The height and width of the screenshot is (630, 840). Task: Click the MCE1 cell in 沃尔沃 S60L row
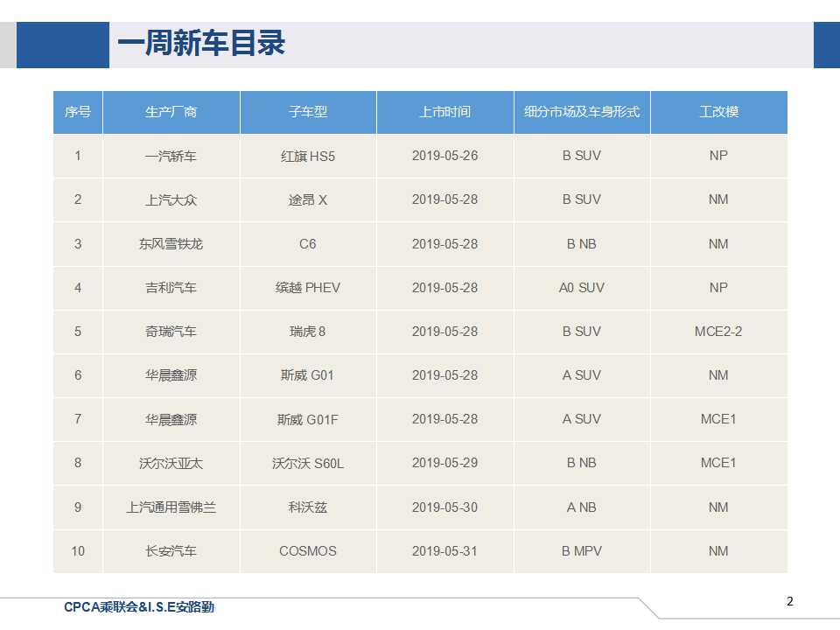tap(719, 464)
